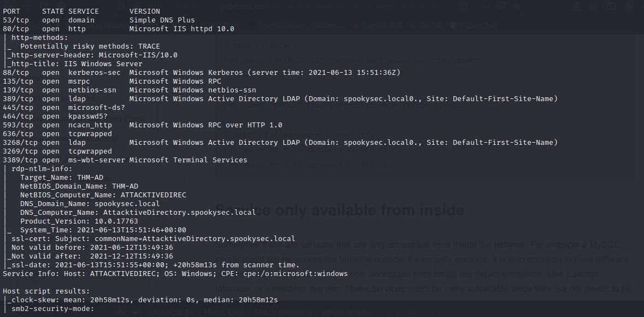Open the GHDB bookmark in the browser
The width and height of the screenshot is (644, 317).
(x=426, y=26)
